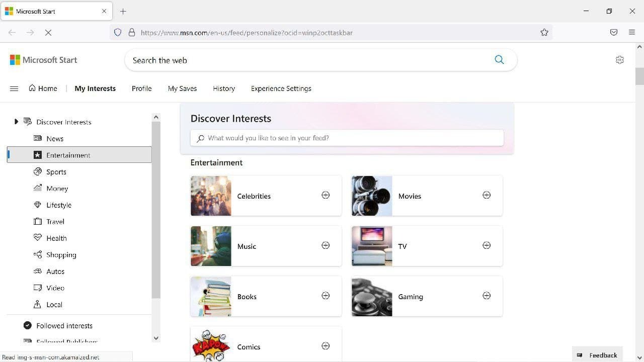Click the site security padlock icon
Image resolution: width=644 pixels, height=362 pixels.
[x=132, y=32]
